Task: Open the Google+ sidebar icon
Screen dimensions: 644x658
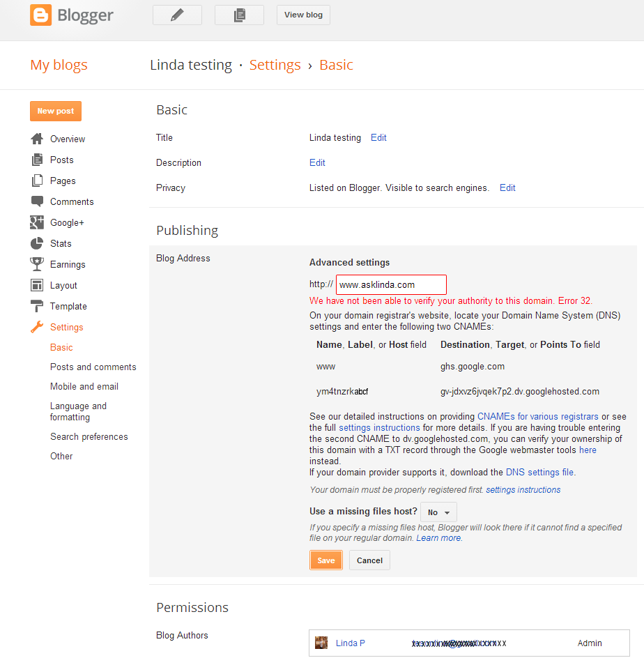Action: 37,222
